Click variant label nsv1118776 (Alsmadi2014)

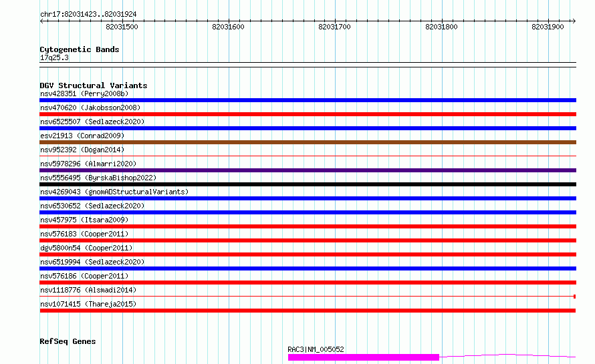[x=88, y=290]
